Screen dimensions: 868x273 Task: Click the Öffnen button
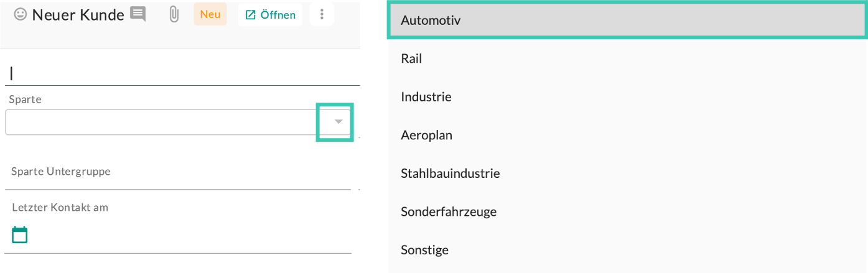pos(270,14)
